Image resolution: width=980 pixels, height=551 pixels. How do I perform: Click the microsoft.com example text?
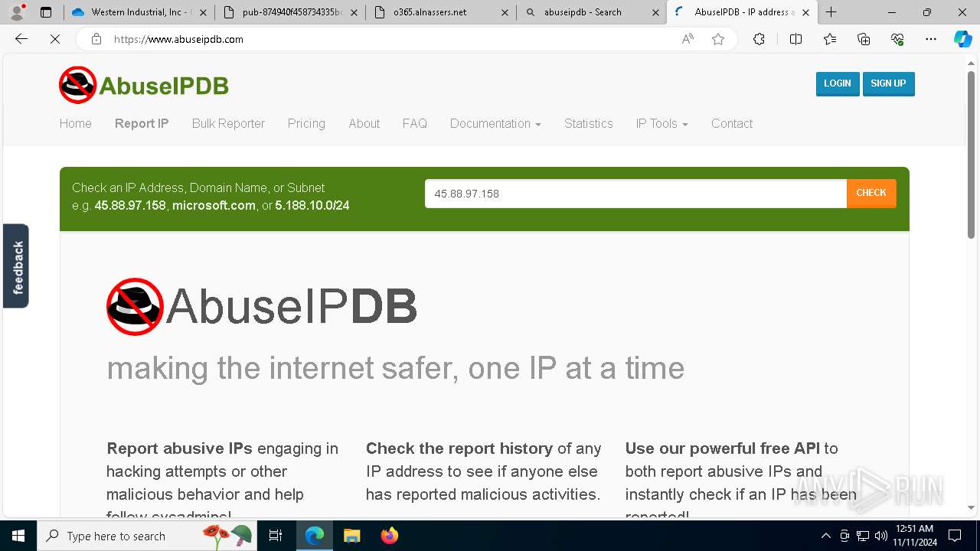click(214, 205)
